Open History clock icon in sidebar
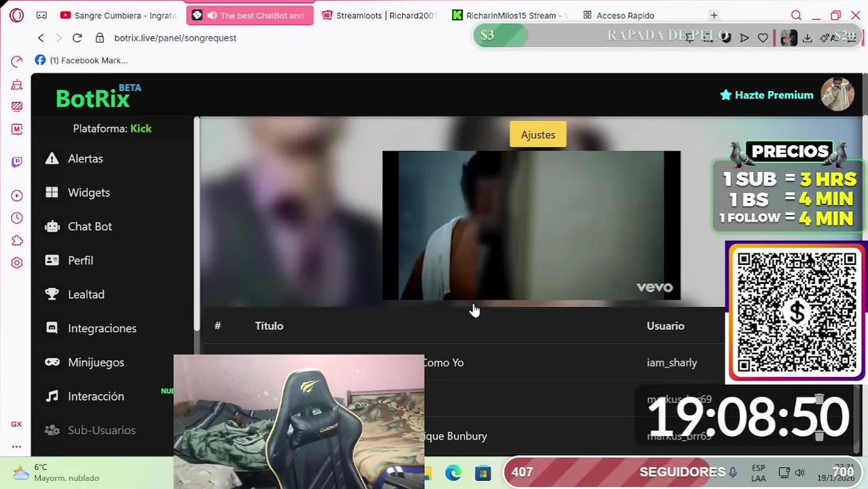Viewport: 868px width, 489px height. click(x=17, y=218)
